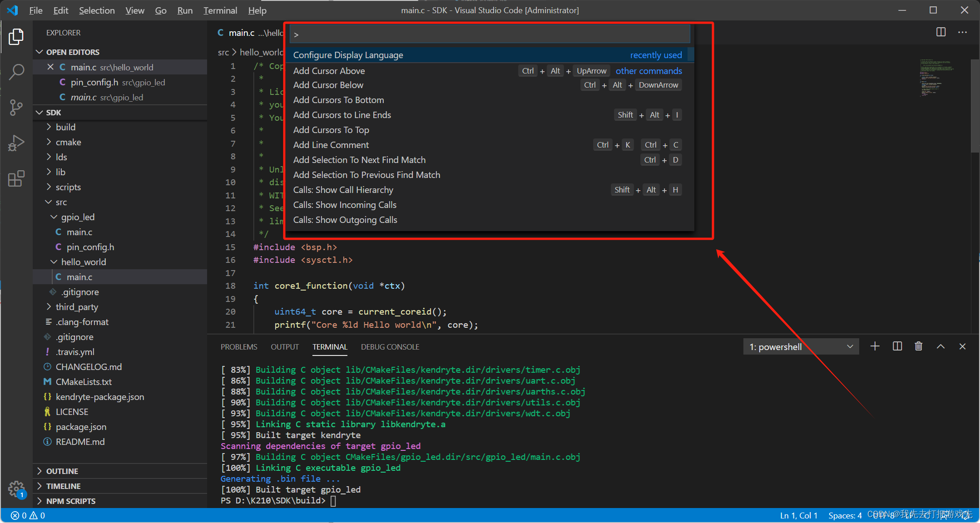Click the Manage gear icon
This screenshot has height=523, width=980.
[x=16, y=489]
